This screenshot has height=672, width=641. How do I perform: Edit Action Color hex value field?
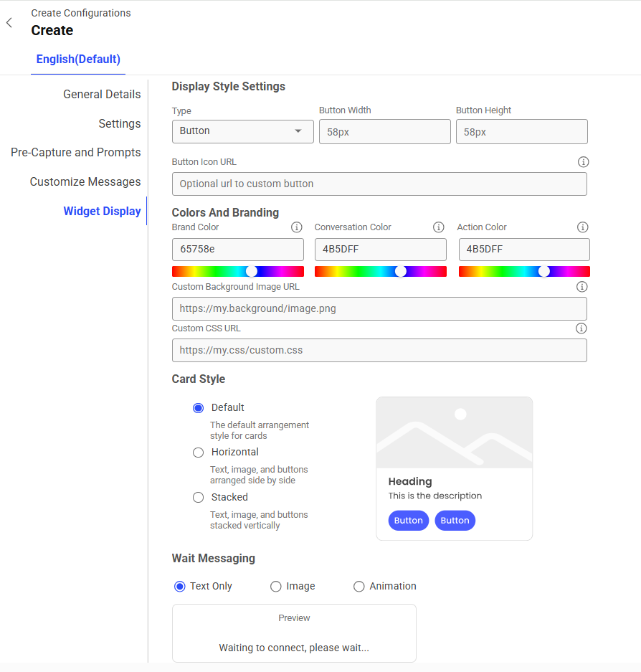pyautogui.click(x=524, y=250)
